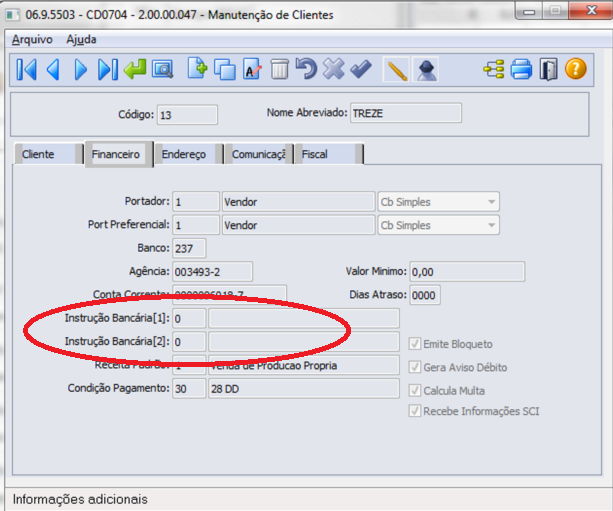Switch to the Fiscal tab
The height and width of the screenshot is (511, 613).
pyautogui.click(x=329, y=154)
